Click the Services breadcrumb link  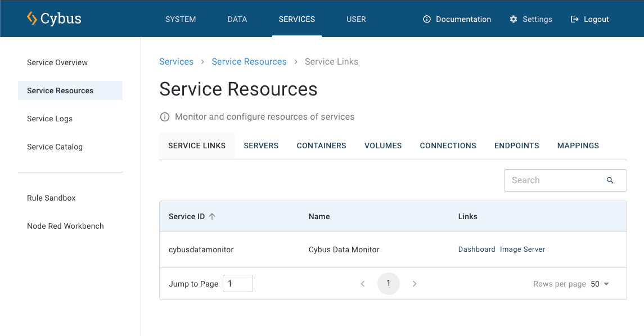(176, 62)
